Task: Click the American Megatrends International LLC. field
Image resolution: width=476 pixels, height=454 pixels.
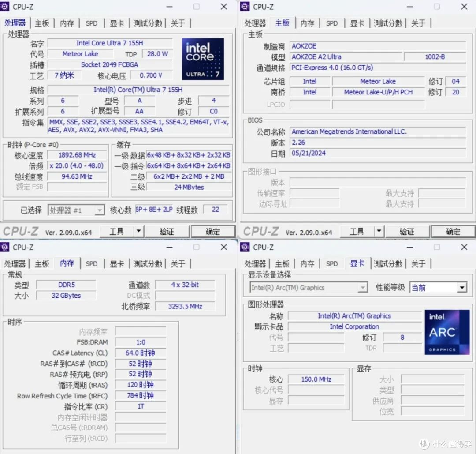Action: tap(378, 131)
